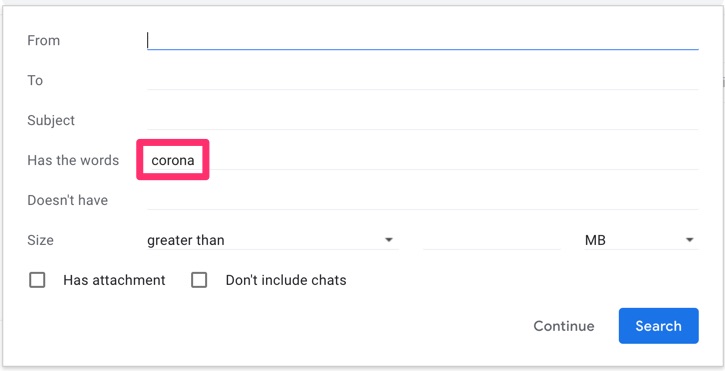This screenshot has height=371, width=725.
Task: Open the MB size unit dropdown
Action: point(641,240)
